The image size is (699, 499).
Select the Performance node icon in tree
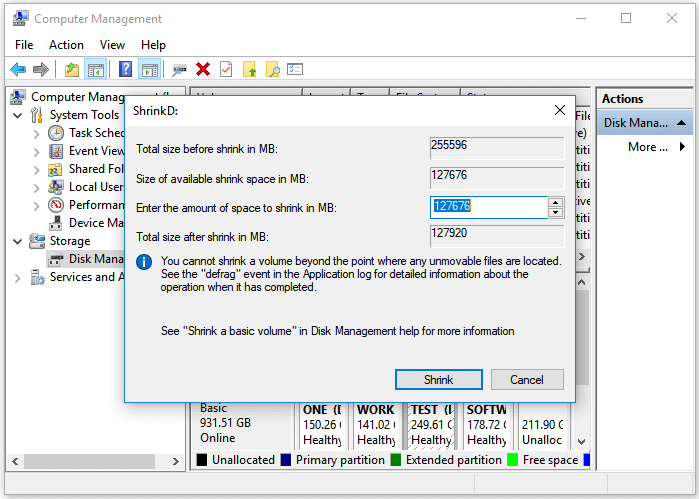[56, 205]
